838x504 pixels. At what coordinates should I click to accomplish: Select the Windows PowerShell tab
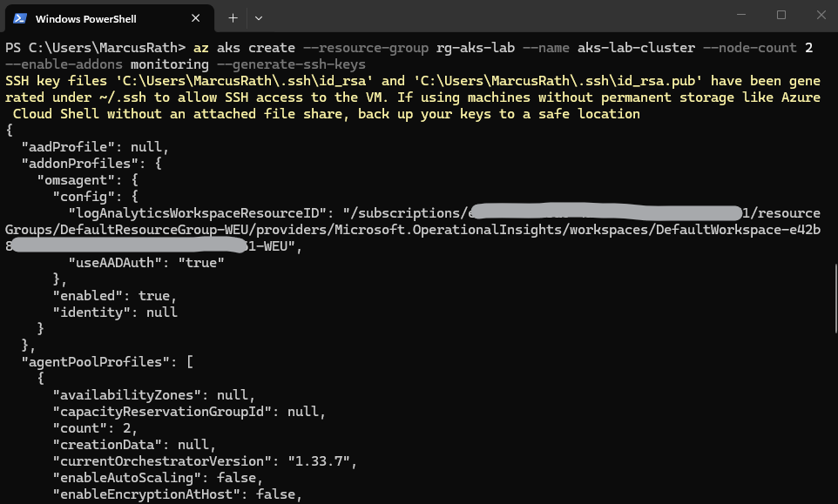click(110, 18)
